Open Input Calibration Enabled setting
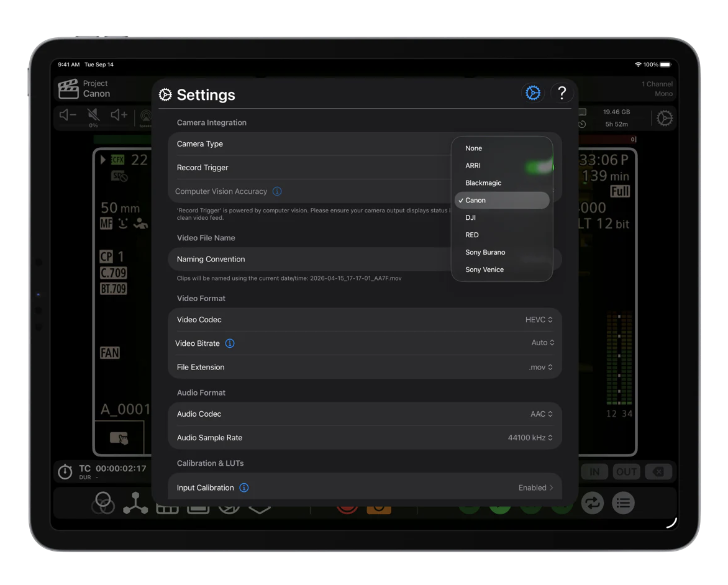 [535, 488]
